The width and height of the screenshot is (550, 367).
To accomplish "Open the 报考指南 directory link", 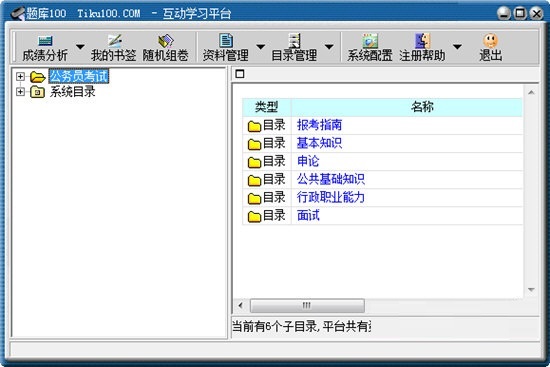I will [319, 125].
